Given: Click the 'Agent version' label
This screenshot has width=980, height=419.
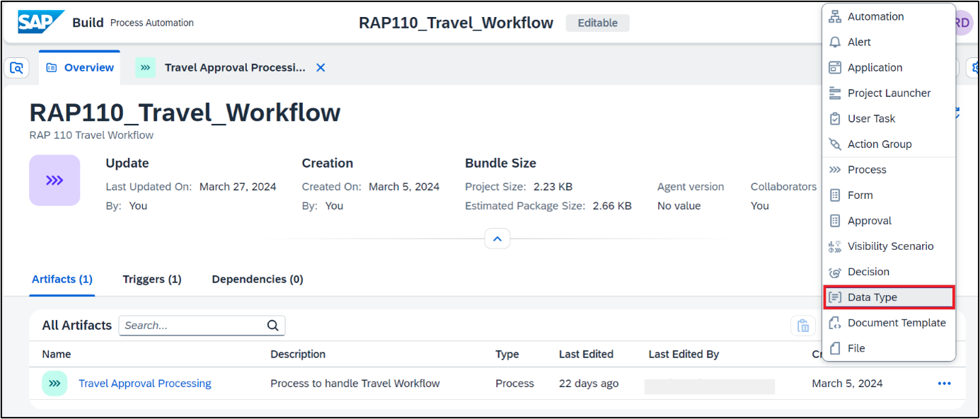Looking at the screenshot, I should 691,187.
